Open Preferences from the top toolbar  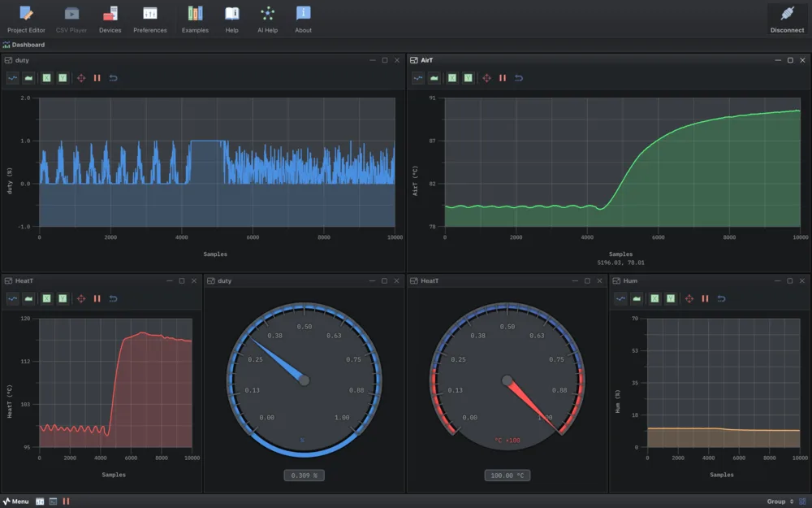(x=149, y=20)
